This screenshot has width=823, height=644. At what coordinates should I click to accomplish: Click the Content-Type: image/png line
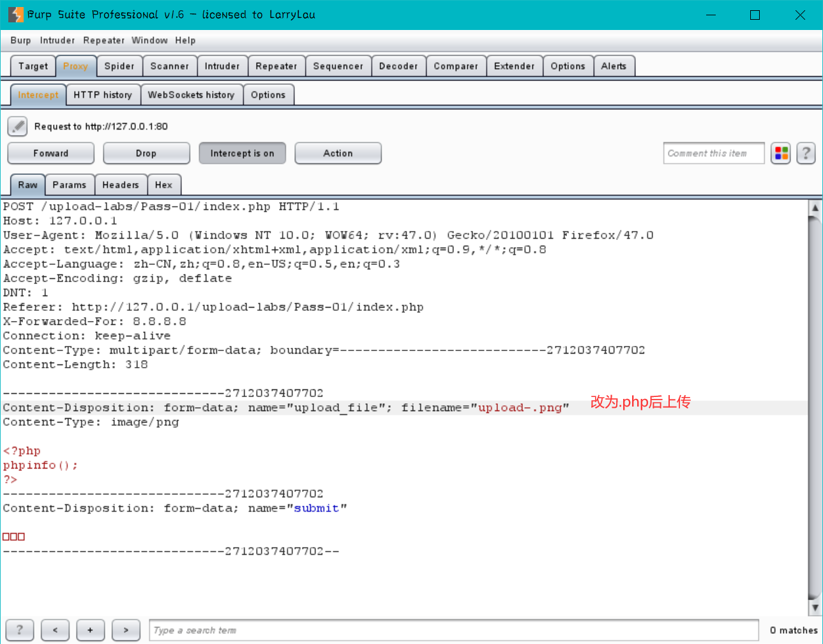91,422
